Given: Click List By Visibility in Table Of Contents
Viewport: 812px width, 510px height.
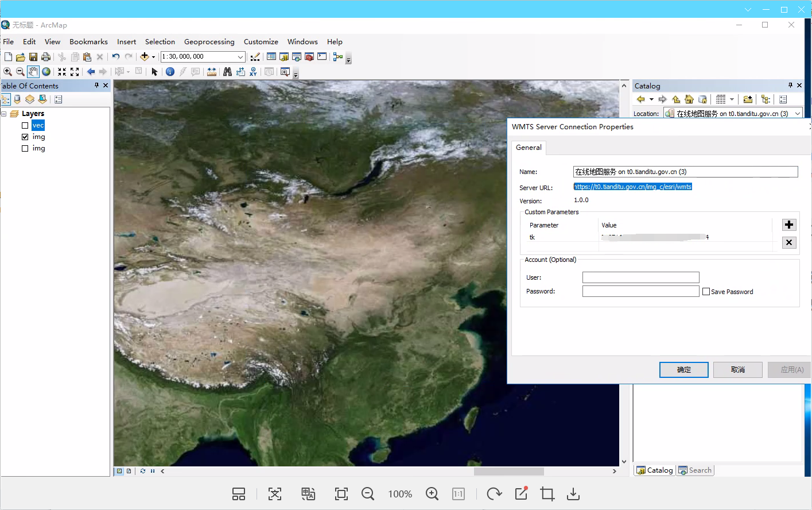Looking at the screenshot, I should (x=30, y=99).
